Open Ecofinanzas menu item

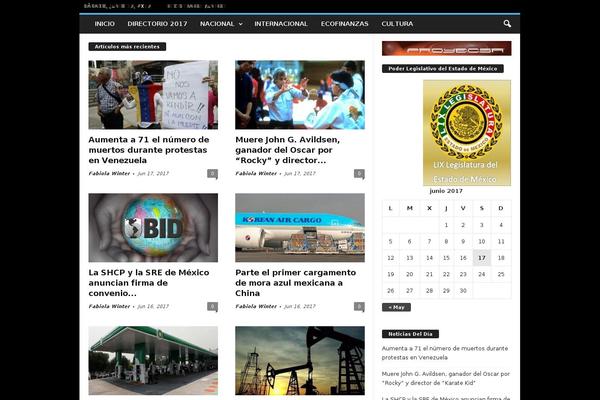point(344,24)
